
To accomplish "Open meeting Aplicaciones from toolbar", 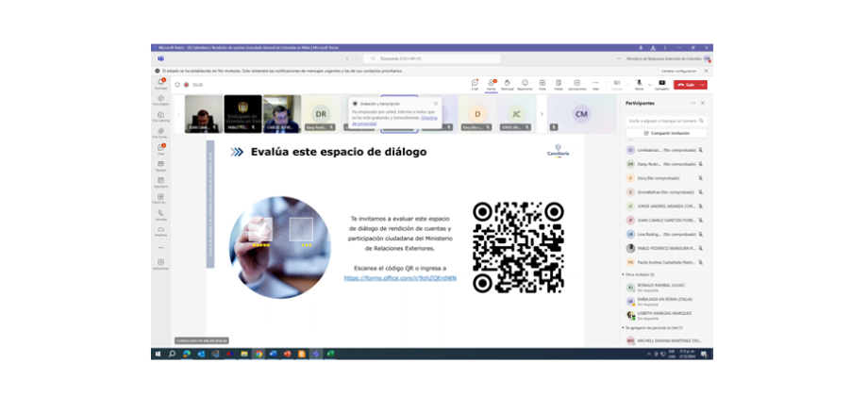I will [576, 84].
